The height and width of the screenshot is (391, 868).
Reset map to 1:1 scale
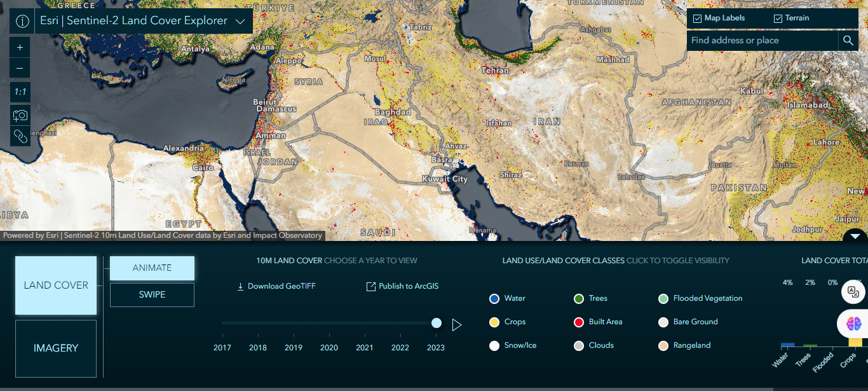pos(20,92)
